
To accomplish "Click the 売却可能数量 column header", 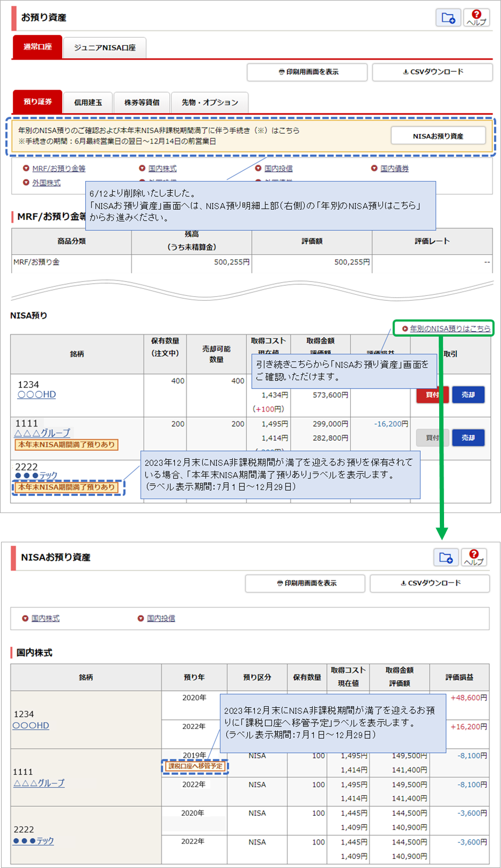I will [x=216, y=354].
